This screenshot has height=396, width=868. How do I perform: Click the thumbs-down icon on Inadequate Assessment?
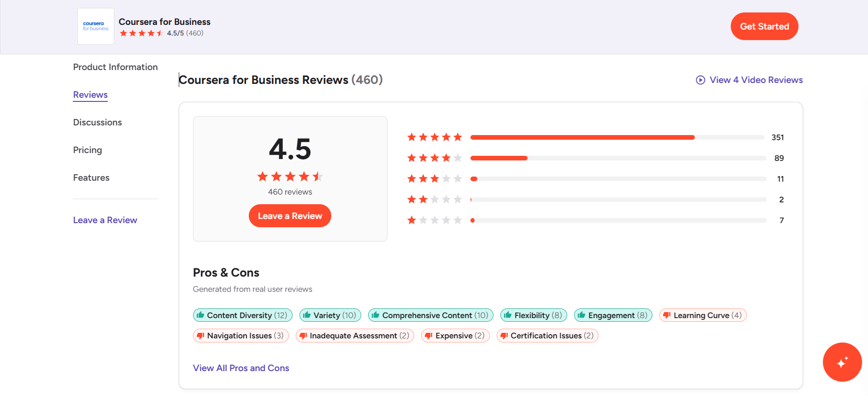click(x=303, y=336)
